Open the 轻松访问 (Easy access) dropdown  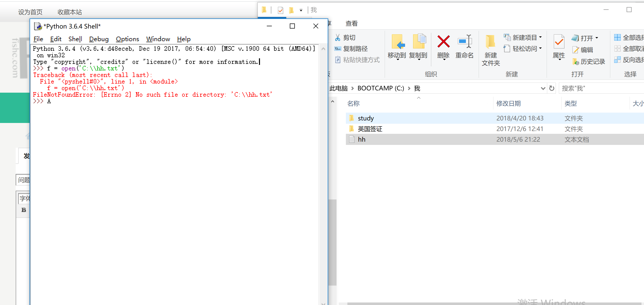tap(540, 48)
